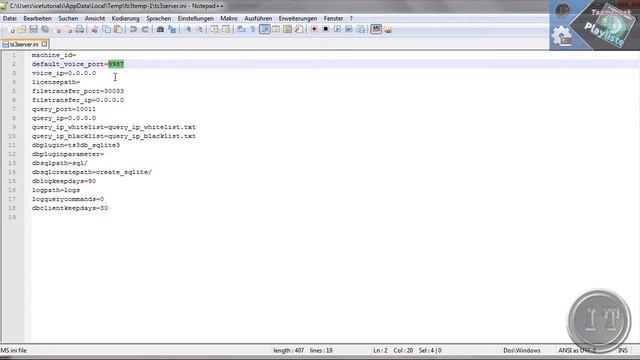Image resolution: width=640 pixels, height=360 pixels.
Task: Open the ? help menu
Action: tap(351, 18)
